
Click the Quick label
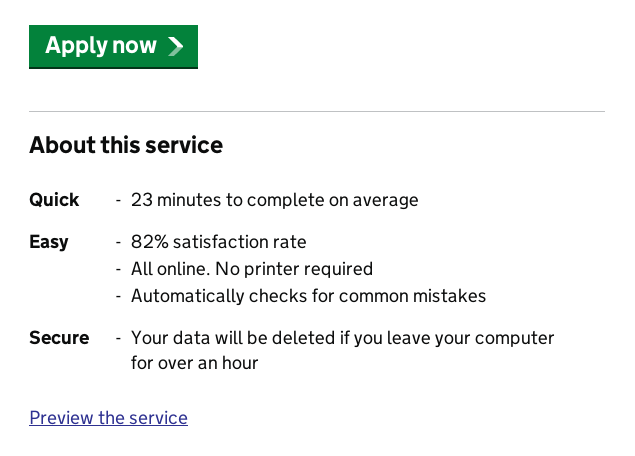[x=54, y=200]
